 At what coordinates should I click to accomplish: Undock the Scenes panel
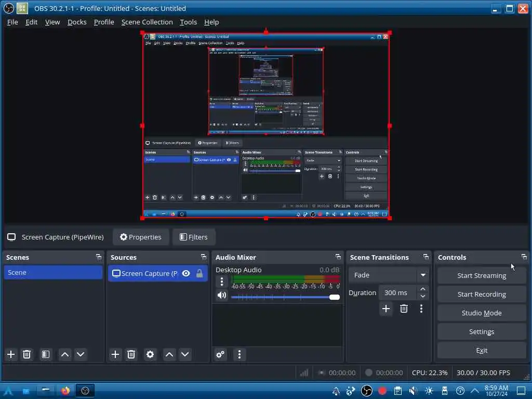pyautogui.click(x=98, y=257)
